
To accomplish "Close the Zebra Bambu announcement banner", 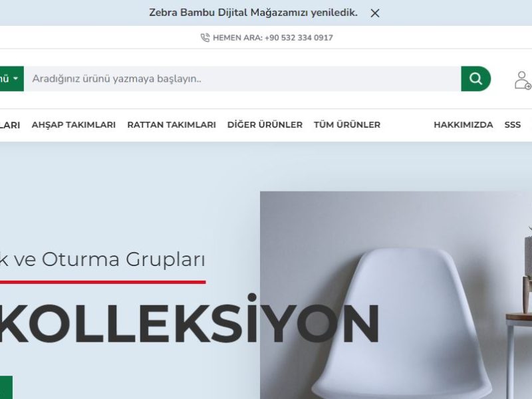I will tap(375, 13).
